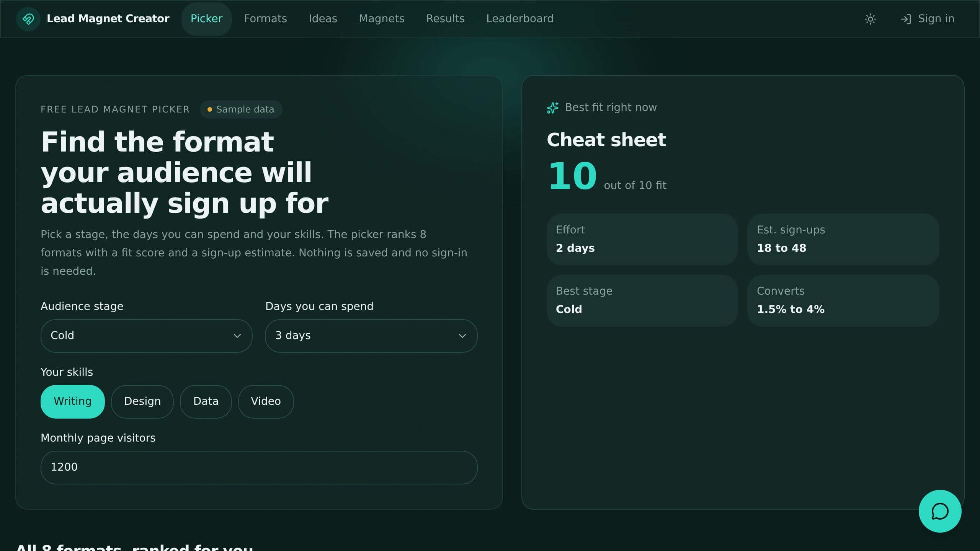Image resolution: width=980 pixels, height=551 pixels.
Task: Focus the Monthly page visitors field
Action: (x=259, y=467)
